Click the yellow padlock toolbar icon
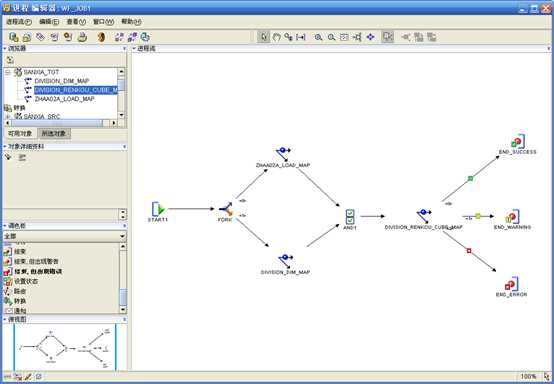This screenshot has height=384, width=554. (27, 37)
